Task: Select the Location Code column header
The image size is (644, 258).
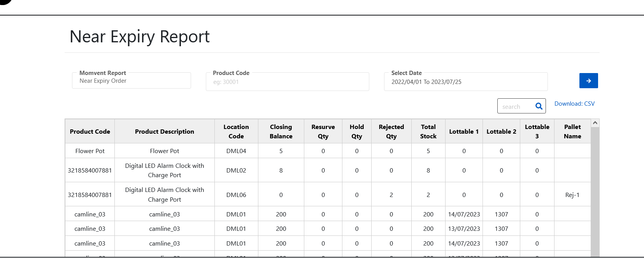Action: point(236,132)
